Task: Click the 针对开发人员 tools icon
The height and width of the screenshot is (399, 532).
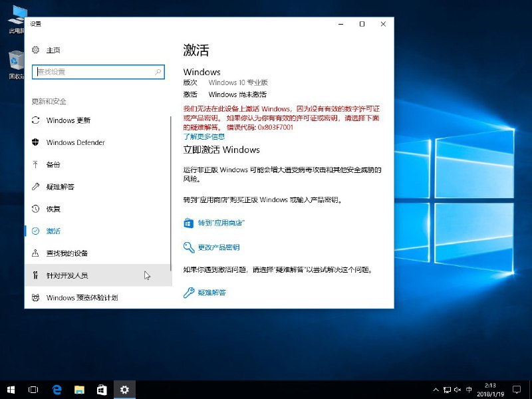Action: coord(36,275)
